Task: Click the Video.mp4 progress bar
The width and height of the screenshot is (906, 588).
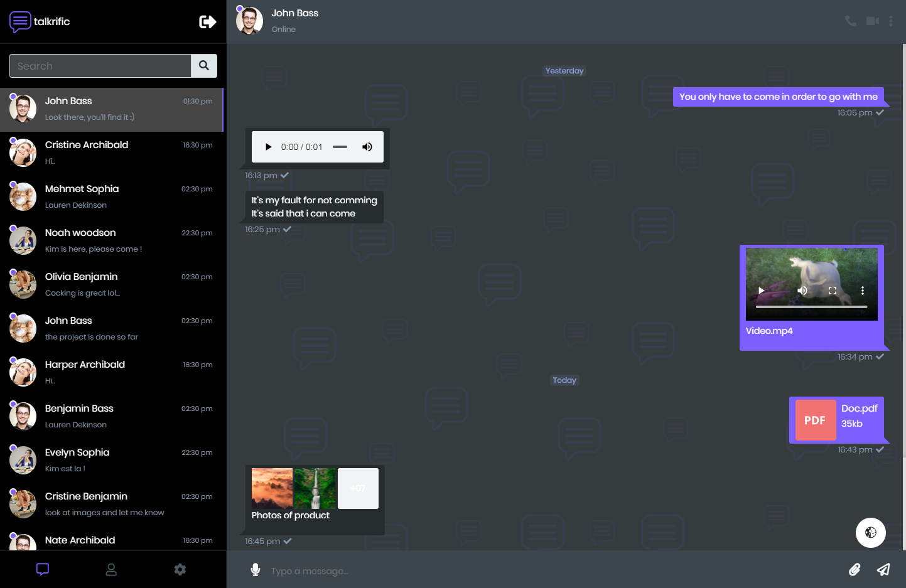Action: coord(811,307)
